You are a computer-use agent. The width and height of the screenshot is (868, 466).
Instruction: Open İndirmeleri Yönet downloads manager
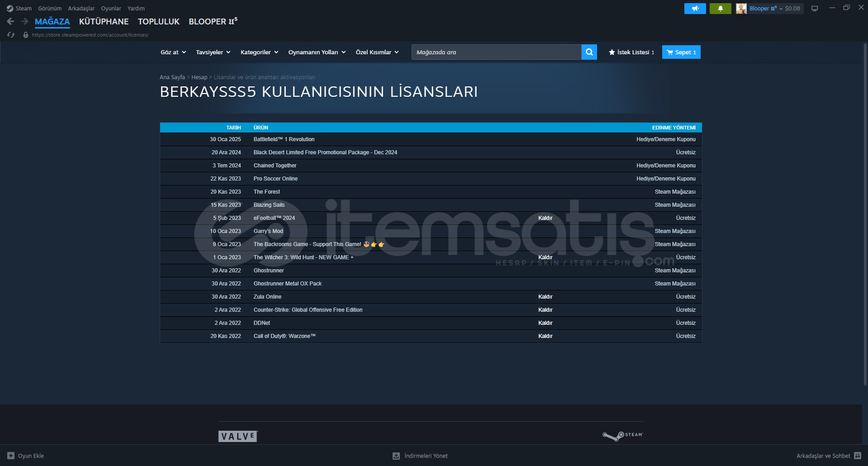click(x=426, y=456)
